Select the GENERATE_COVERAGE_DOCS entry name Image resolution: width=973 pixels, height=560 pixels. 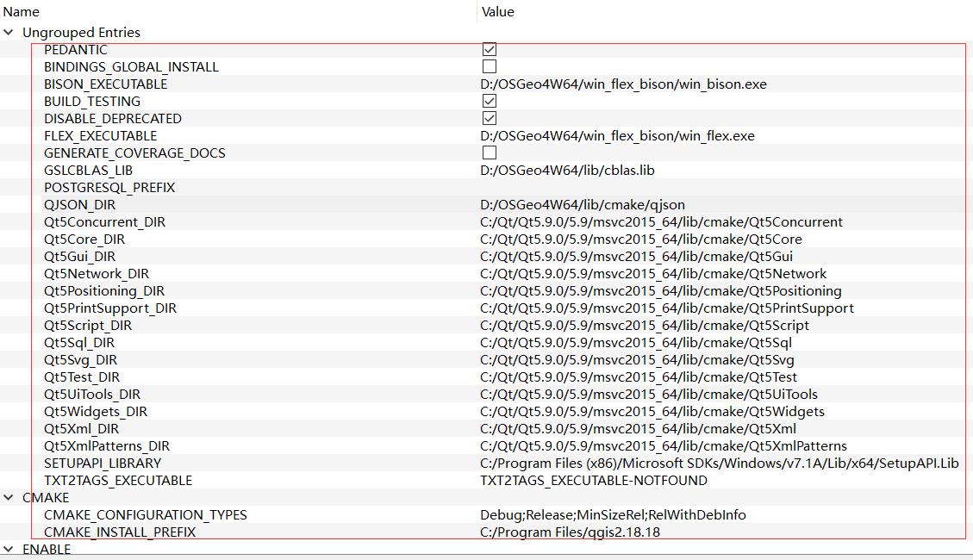coord(134,153)
